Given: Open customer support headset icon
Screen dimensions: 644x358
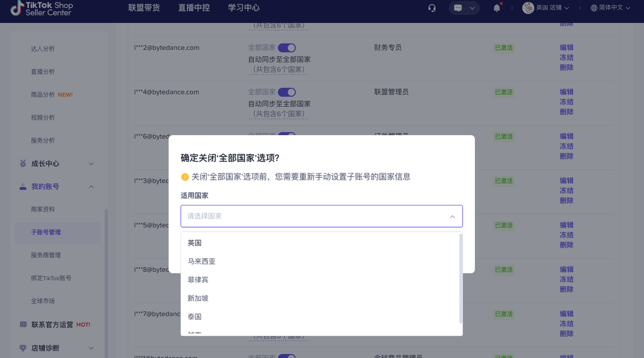Looking at the screenshot, I should (432, 8).
